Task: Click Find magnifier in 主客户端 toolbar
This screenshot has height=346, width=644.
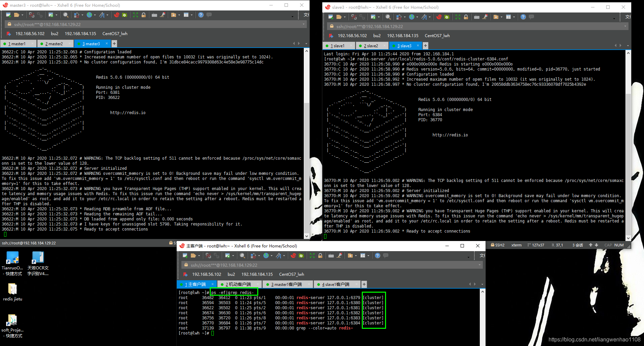Action: (x=242, y=256)
